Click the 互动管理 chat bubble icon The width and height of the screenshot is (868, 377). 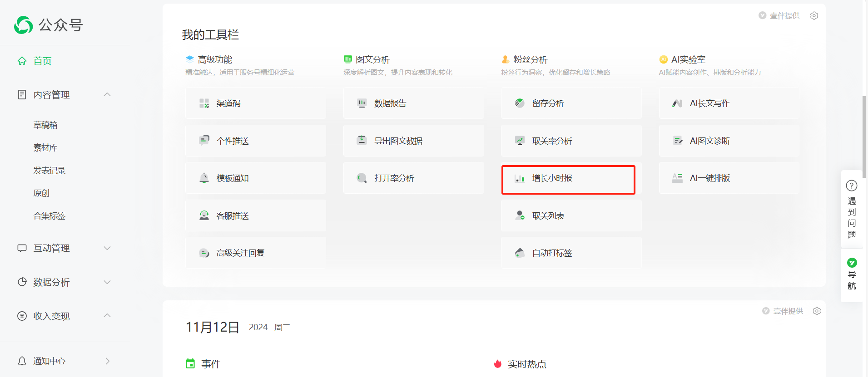22,248
